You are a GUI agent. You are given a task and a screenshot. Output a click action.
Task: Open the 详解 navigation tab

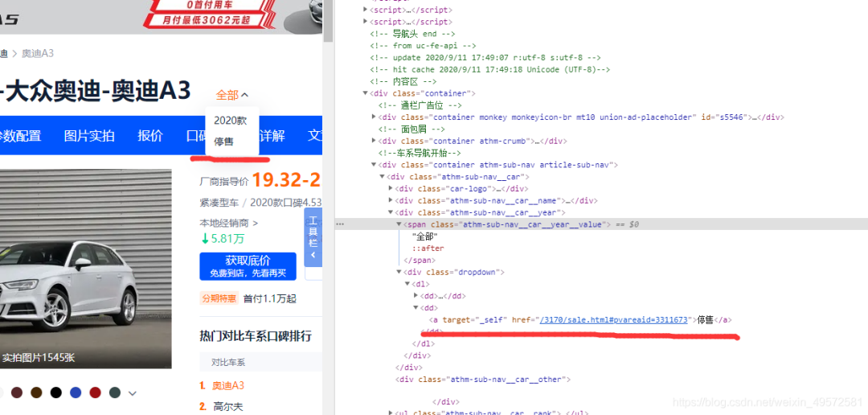[272, 136]
